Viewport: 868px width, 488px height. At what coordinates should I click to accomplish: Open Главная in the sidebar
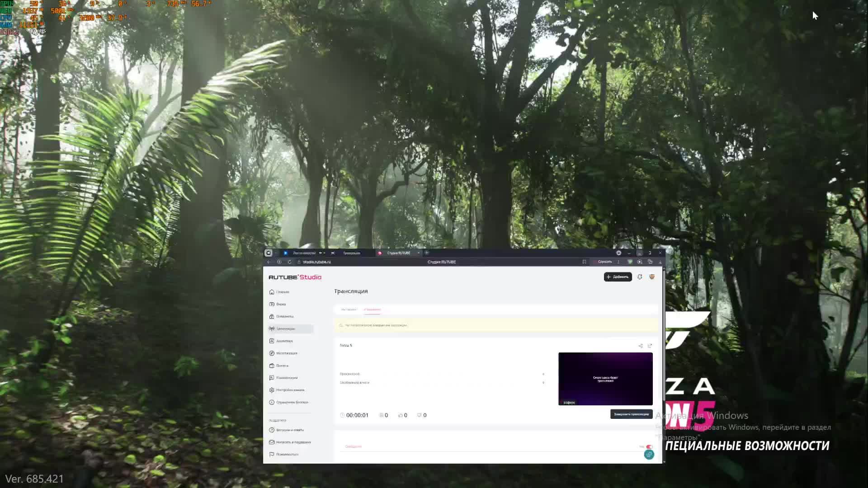coord(283,292)
